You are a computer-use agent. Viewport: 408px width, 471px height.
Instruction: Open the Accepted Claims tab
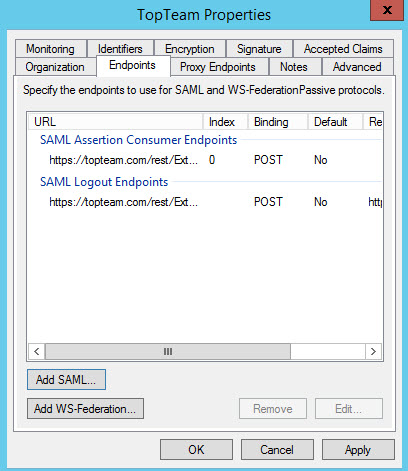pos(343,49)
